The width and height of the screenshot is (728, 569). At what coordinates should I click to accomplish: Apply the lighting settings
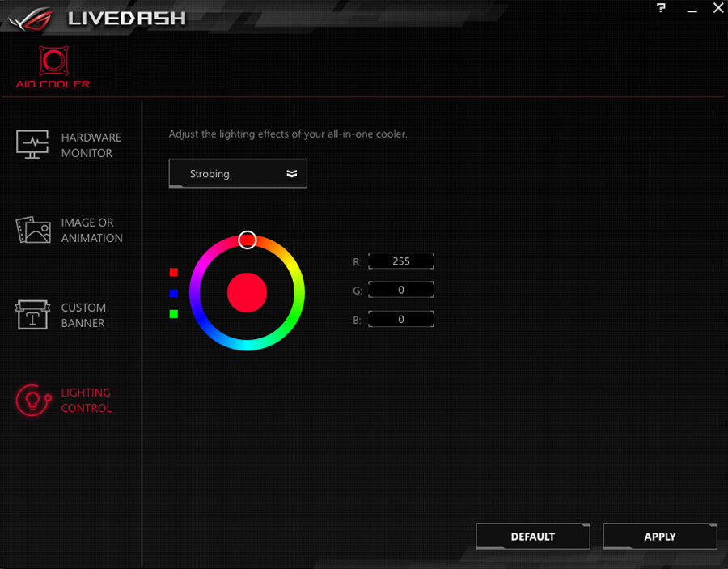click(659, 536)
